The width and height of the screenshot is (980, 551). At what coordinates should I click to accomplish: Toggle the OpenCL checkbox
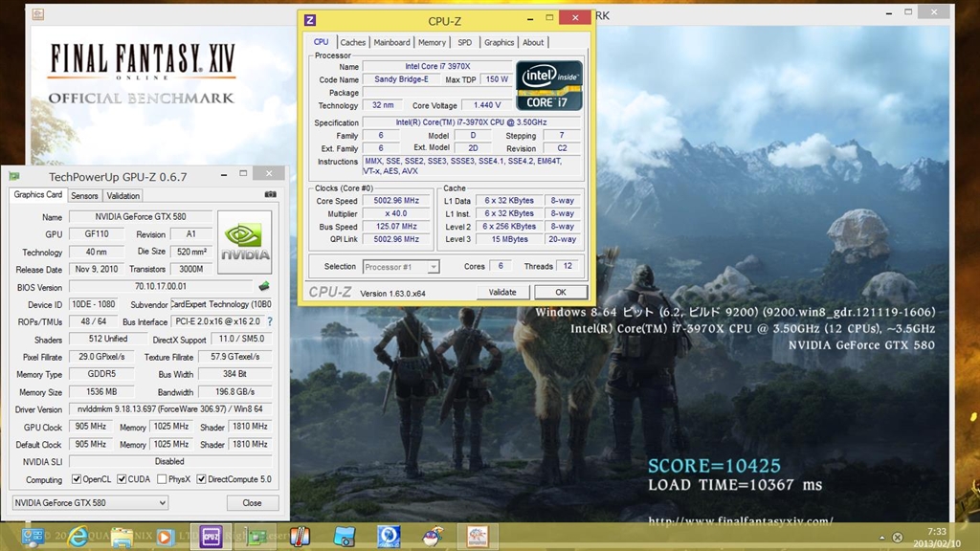click(77, 479)
